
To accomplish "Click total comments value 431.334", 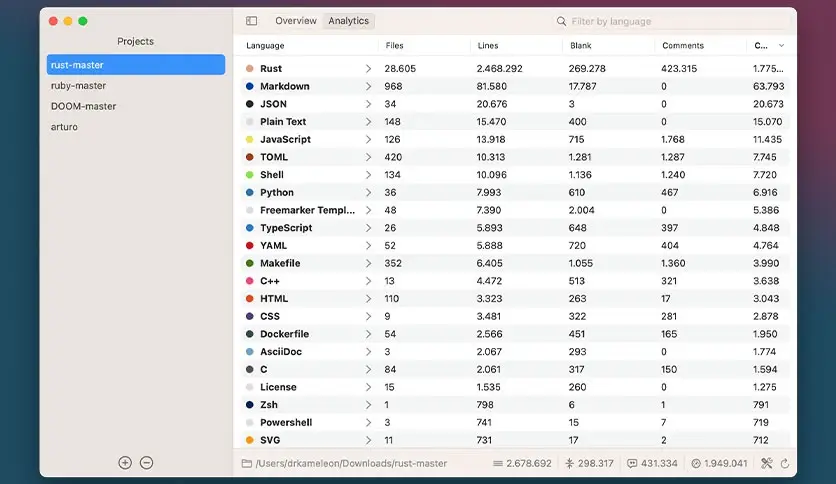I will click(659, 464).
